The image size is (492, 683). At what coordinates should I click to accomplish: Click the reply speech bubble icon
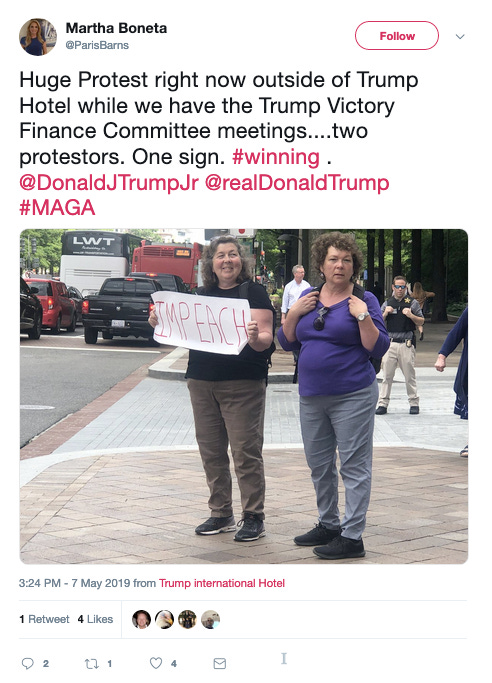(27, 663)
